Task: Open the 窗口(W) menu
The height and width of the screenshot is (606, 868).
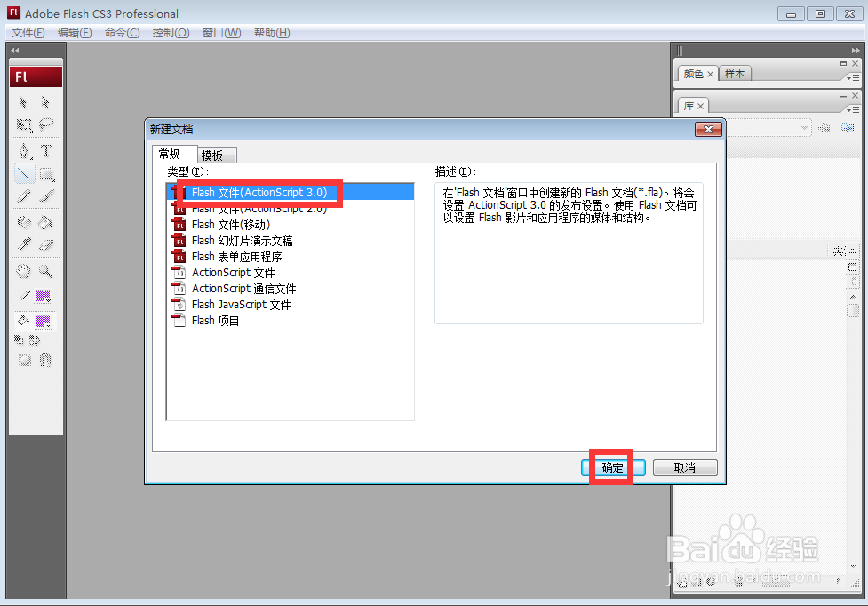Action: coord(221,33)
